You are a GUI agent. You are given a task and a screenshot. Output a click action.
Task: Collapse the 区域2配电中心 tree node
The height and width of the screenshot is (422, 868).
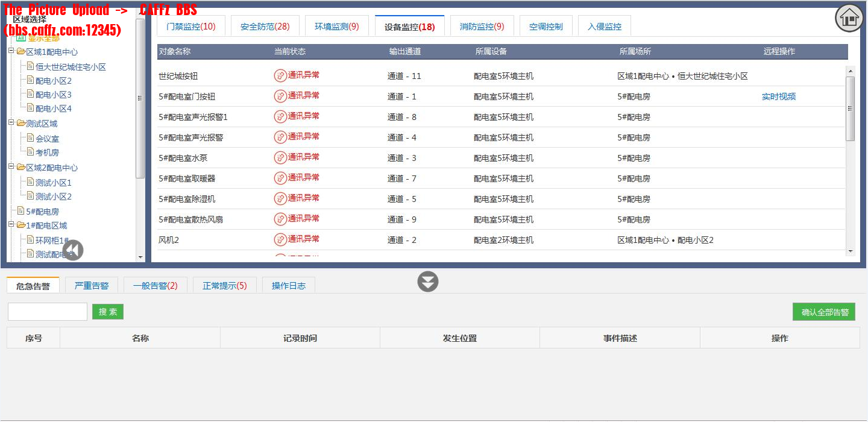click(11, 167)
